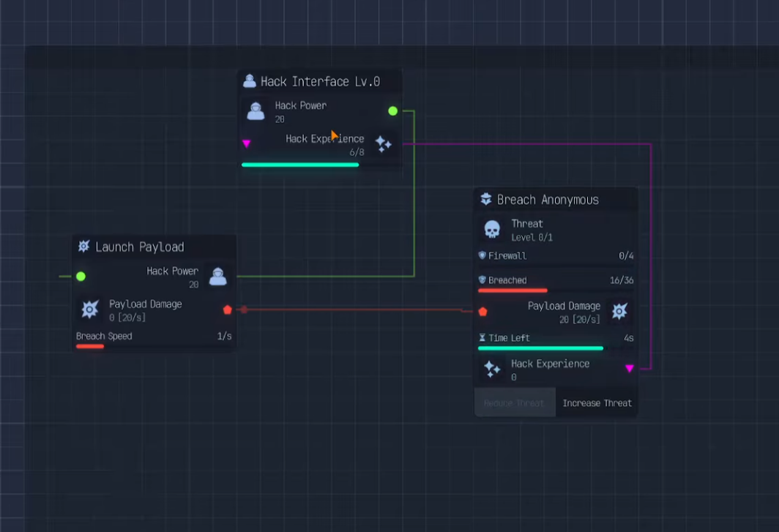
Task: Click the Time Left progress bar
Action: 540,348
